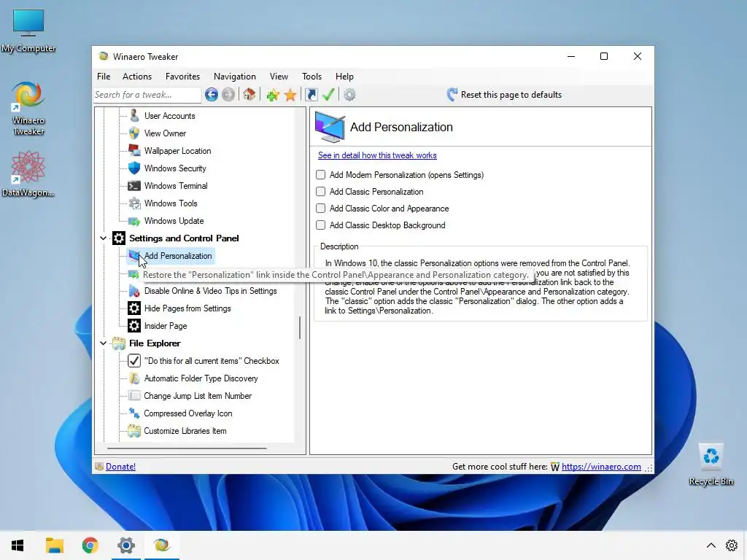
Task: Select the Recycle Bin desktop icon
Action: tap(711, 464)
